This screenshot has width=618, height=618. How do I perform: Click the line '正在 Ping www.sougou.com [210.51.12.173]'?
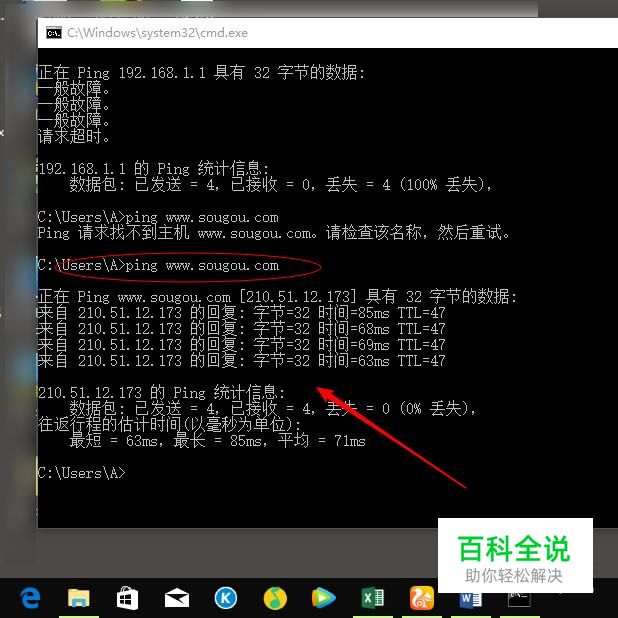(277, 297)
